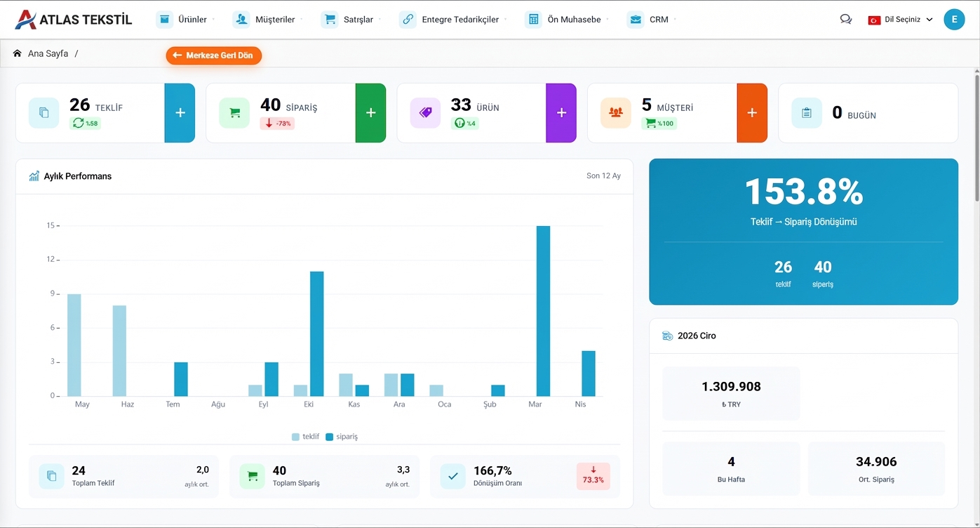Click the checkmark icon beside Dönüşüm Oranı
The width and height of the screenshot is (980, 528).
pyautogui.click(x=452, y=476)
